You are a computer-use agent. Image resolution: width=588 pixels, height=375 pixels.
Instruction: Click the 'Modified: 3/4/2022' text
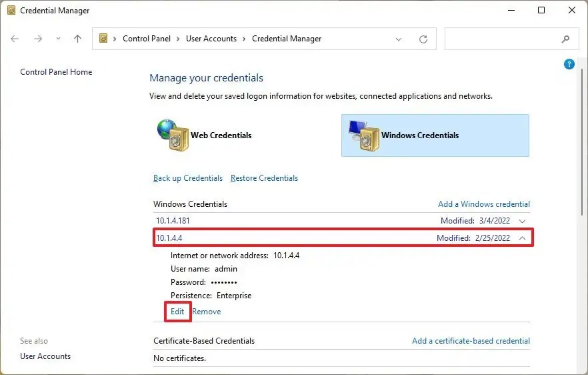coord(475,221)
